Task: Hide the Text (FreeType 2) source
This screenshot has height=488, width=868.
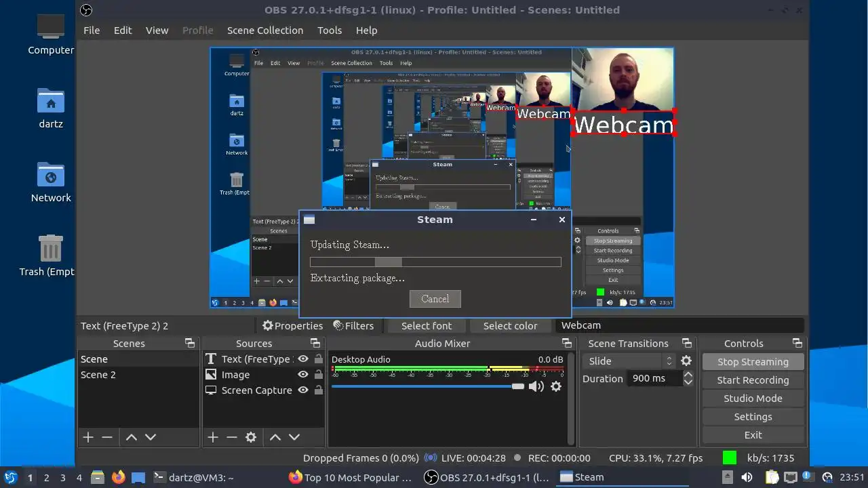Action: click(x=303, y=359)
